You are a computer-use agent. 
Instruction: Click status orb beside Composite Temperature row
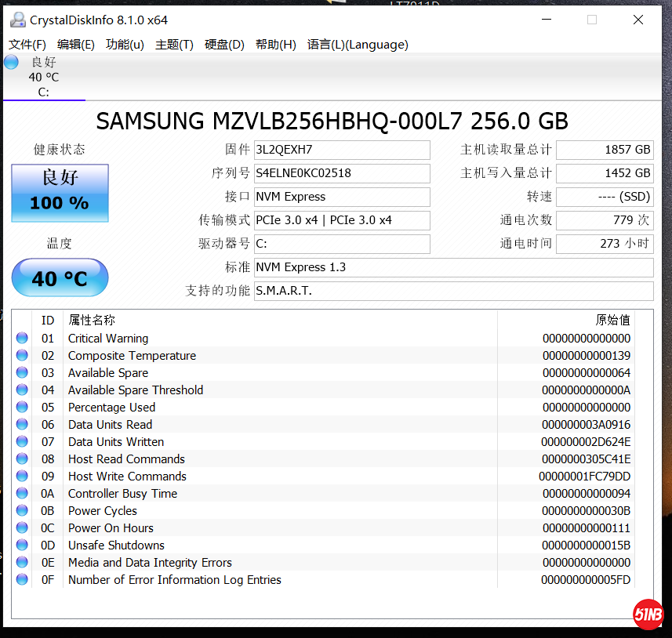[22, 356]
